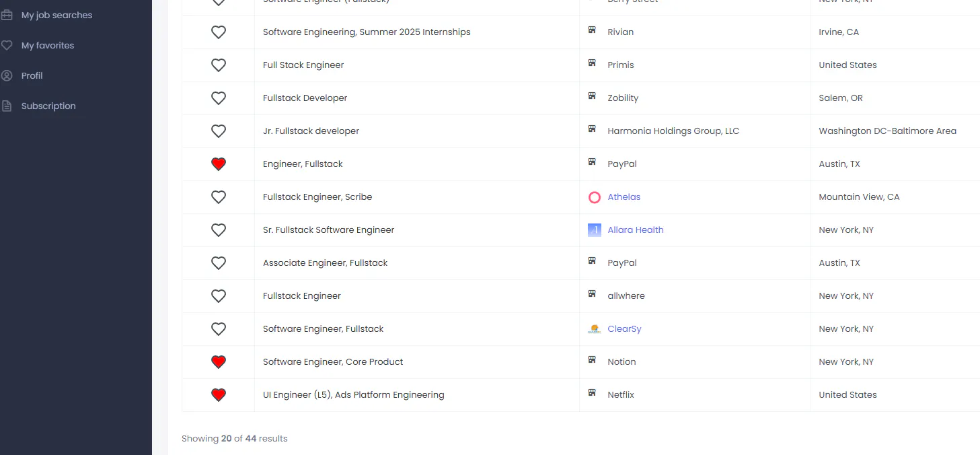
Task: Click location Salem, OR
Action: point(841,98)
